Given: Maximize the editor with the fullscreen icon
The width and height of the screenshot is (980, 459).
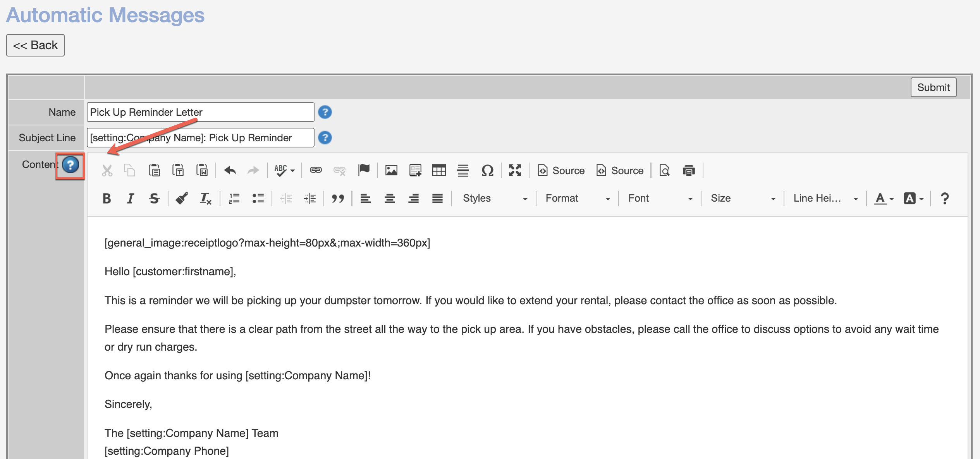Looking at the screenshot, I should [x=515, y=170].
